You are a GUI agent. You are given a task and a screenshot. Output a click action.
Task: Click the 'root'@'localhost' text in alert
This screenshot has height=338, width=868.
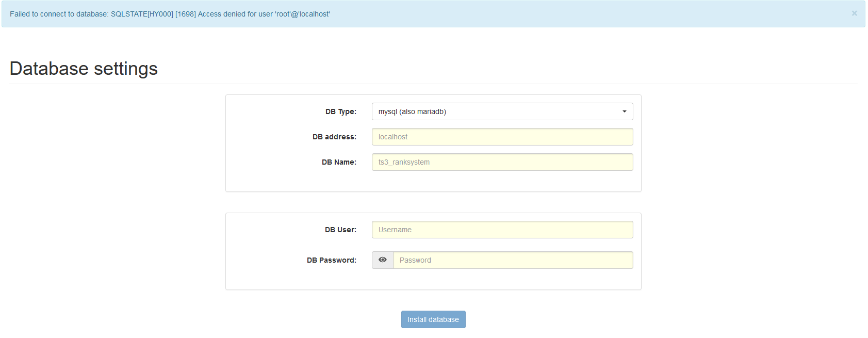[x=302, y=14]
